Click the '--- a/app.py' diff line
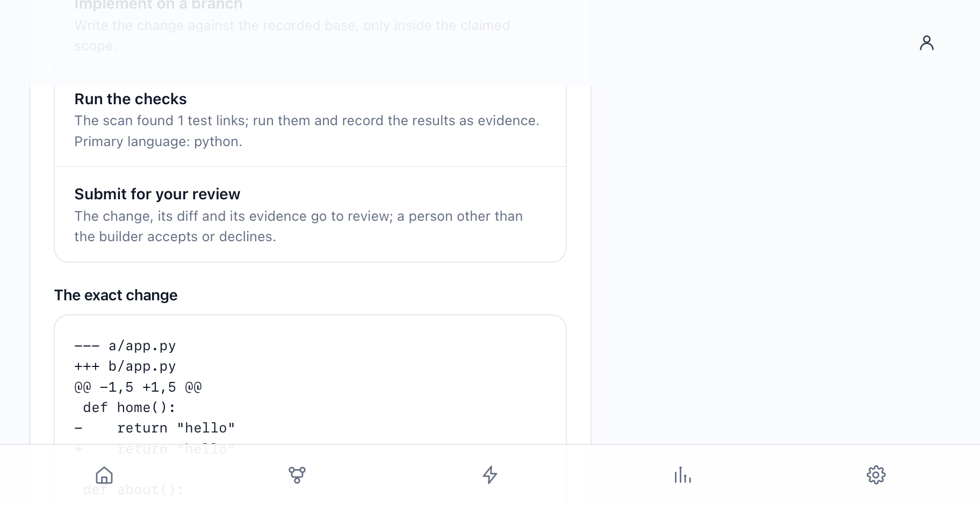 pyautogui.click(x=125, y=345)
